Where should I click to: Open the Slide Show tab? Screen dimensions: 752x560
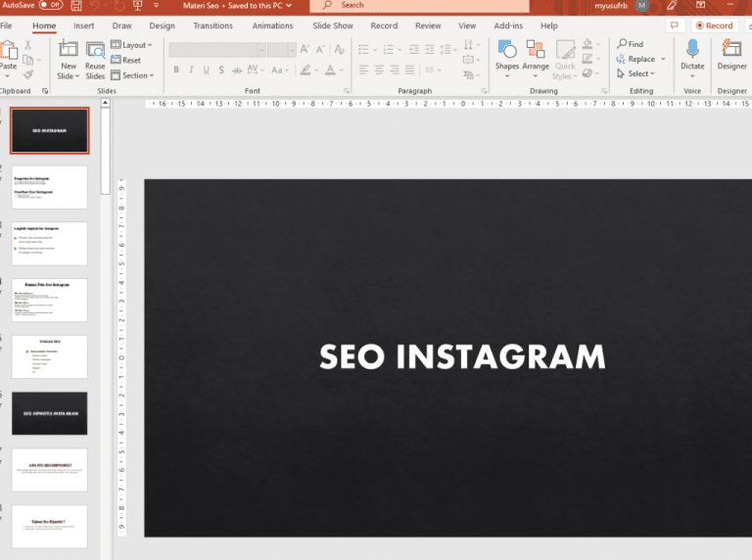333,25
